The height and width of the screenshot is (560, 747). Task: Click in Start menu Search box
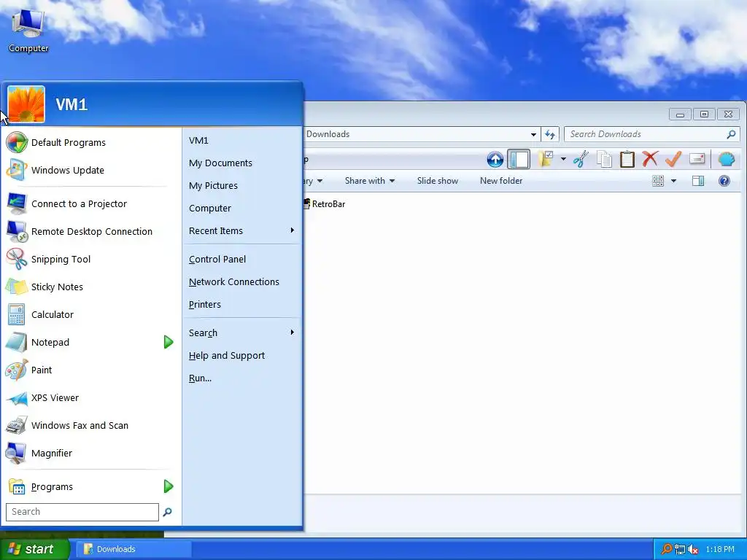(82, 512)
